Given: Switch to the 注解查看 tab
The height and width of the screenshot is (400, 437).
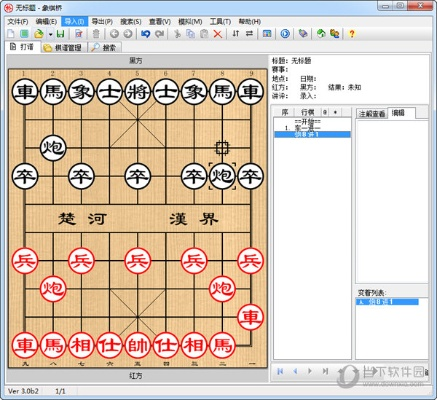Looking at the screenshot, I should pyautogui.click(x=372, y=114).
